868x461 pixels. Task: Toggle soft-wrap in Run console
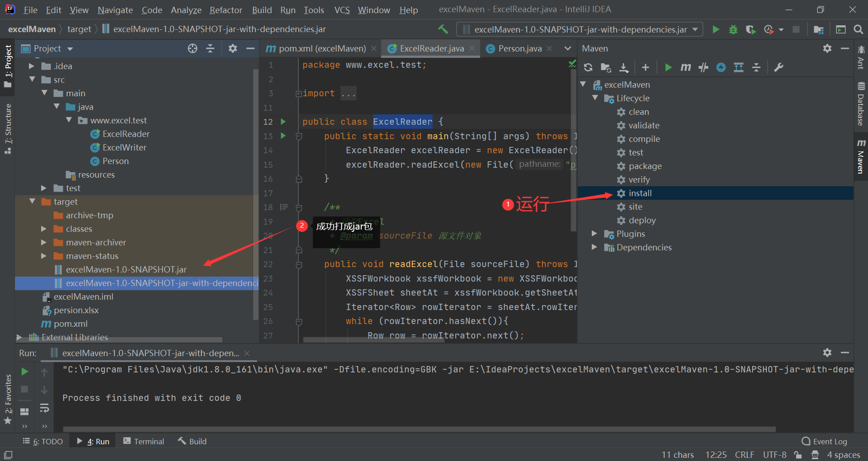44,408
